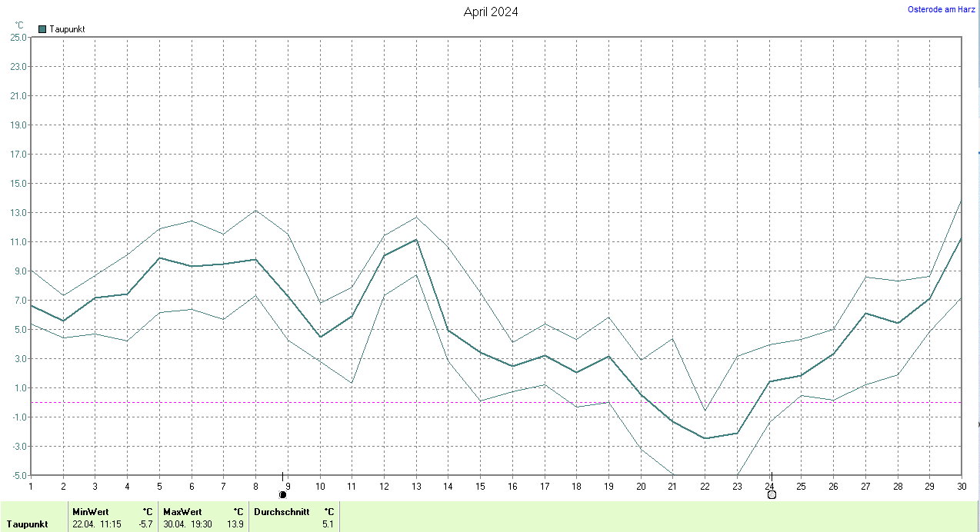Click day 30 on the x-axis

[961, 486]
